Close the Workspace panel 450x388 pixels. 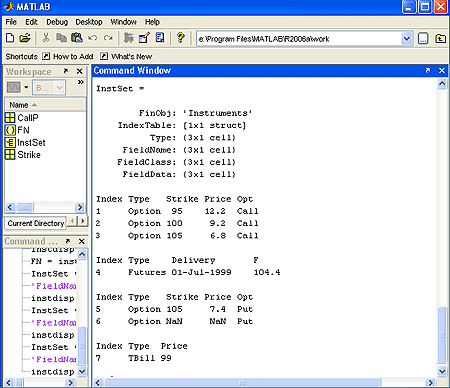tap(79, 71)
